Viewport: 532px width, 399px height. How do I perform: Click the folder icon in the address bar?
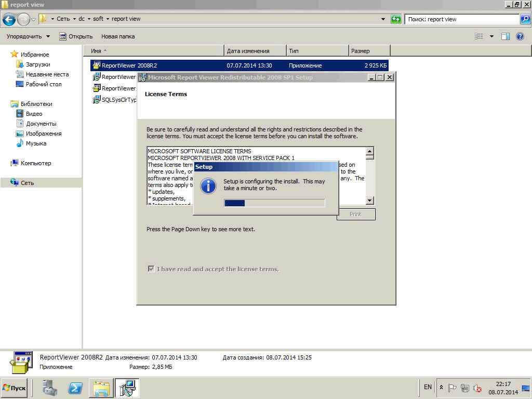click(x=43, y=19)
